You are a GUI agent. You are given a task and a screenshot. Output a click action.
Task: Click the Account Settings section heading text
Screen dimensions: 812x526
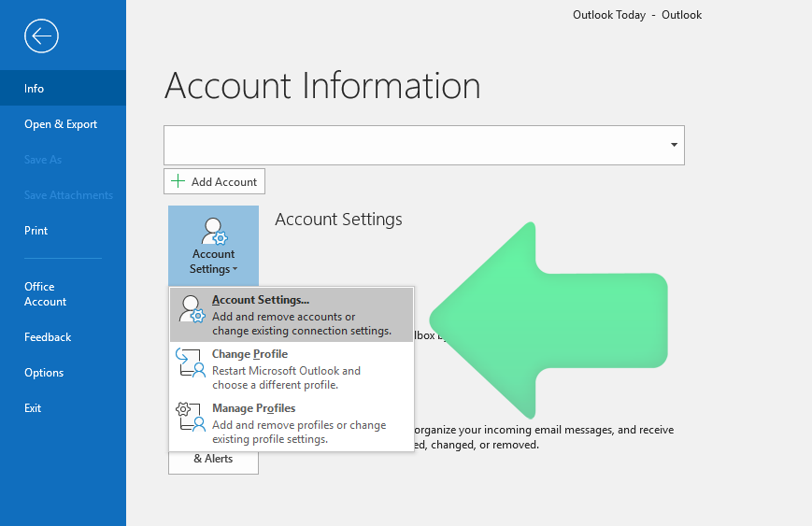[338, 220]
